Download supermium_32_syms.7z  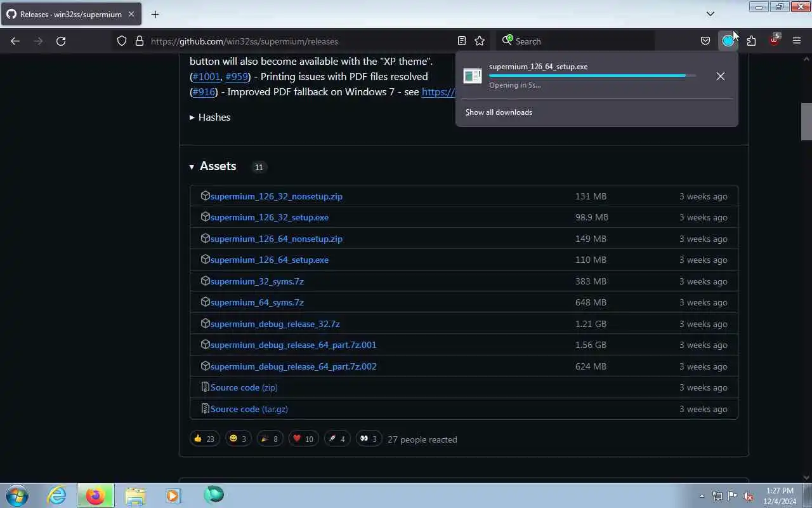click(x=257, y=281)
